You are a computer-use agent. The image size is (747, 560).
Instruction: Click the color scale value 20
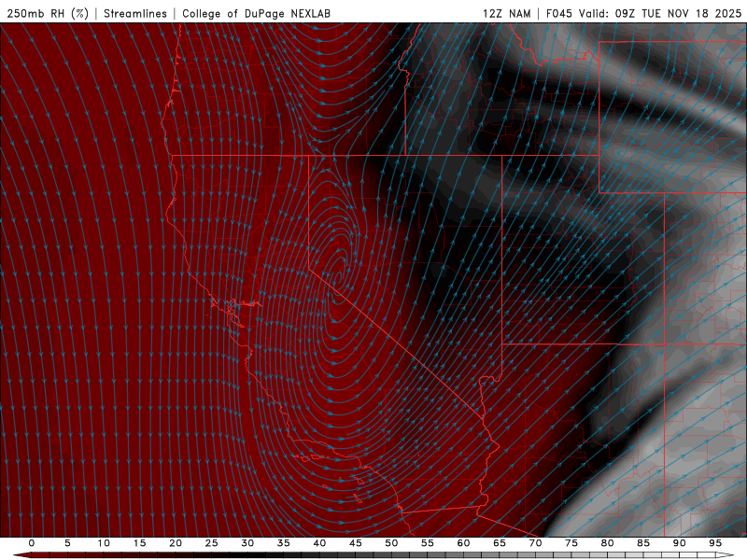click(x=176, y=543)
